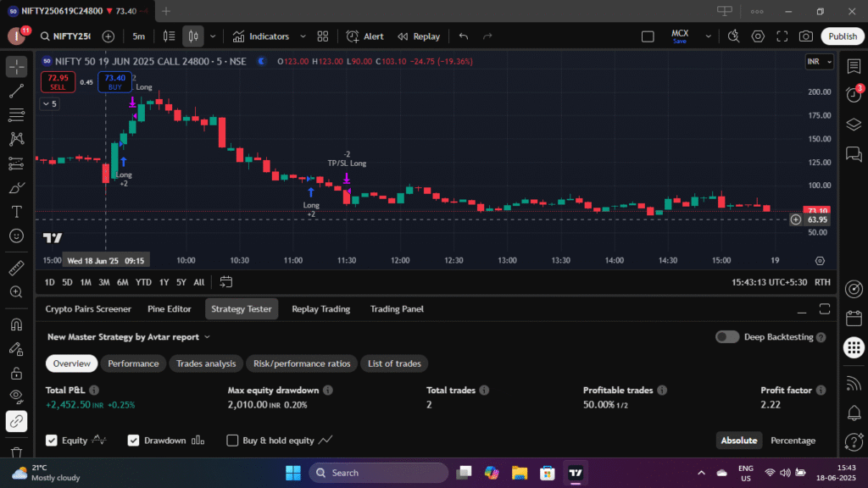Click the 72.95 SELL button
868x488 pixels.
pyautogui.click(x=58, y=82)
